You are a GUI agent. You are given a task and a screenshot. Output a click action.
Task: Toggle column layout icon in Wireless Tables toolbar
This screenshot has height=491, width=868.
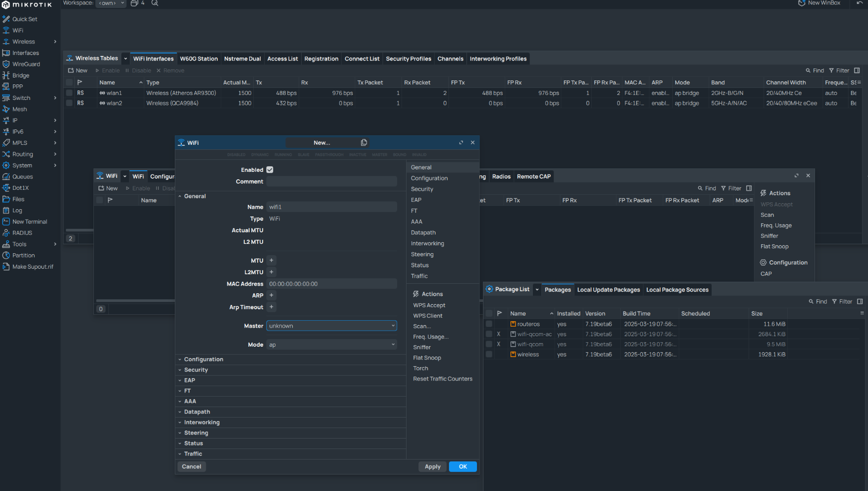857,70
